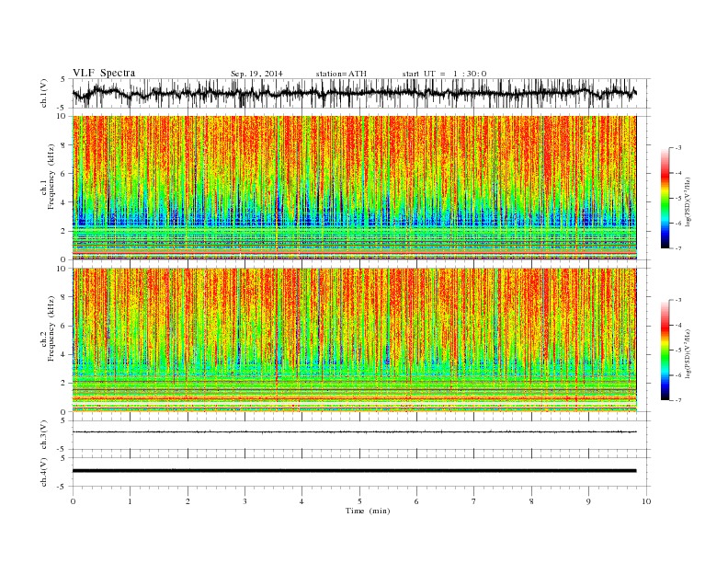Click the time axis tick label "2"
Screen dimensions: 728x563
(188, 501)
